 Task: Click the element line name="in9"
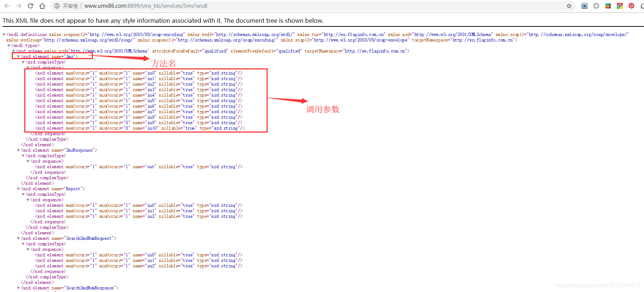(139, 123)
